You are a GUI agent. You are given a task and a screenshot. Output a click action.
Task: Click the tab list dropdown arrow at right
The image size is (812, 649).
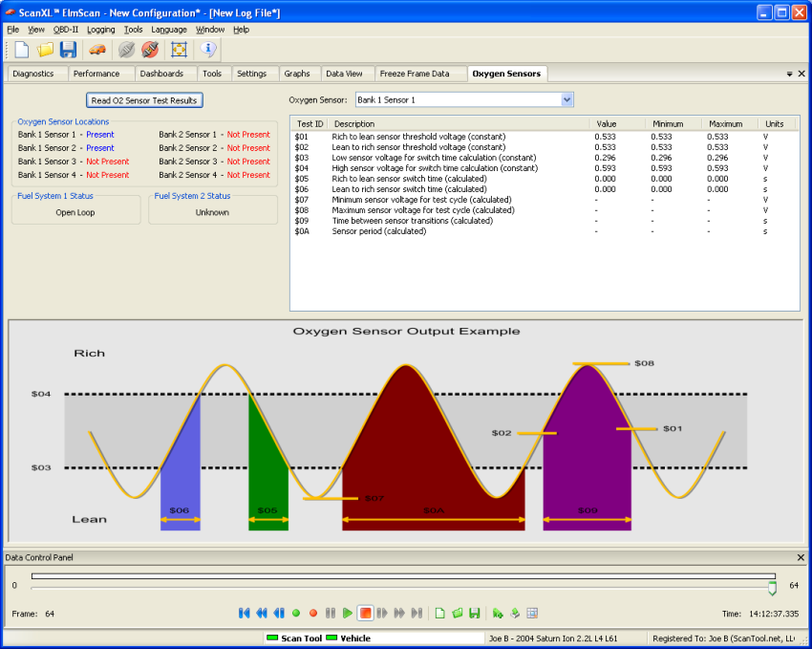(x=790, y=74)
